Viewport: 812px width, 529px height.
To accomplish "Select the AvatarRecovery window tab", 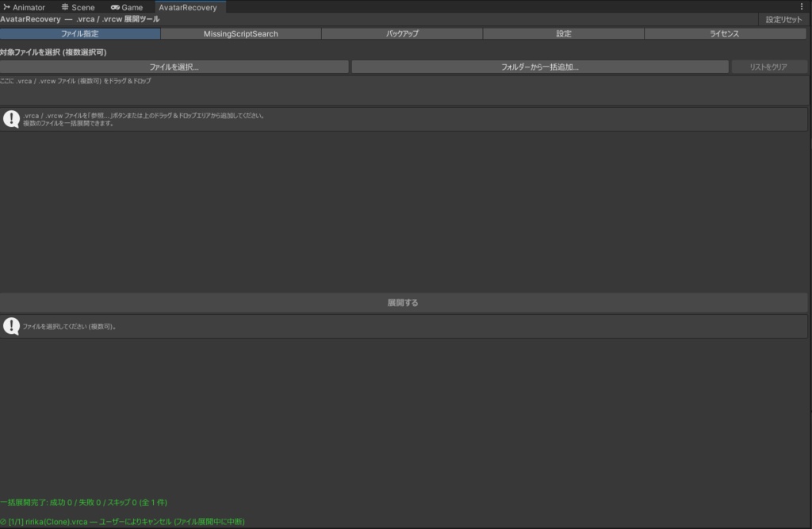I will tap(190, 7).
